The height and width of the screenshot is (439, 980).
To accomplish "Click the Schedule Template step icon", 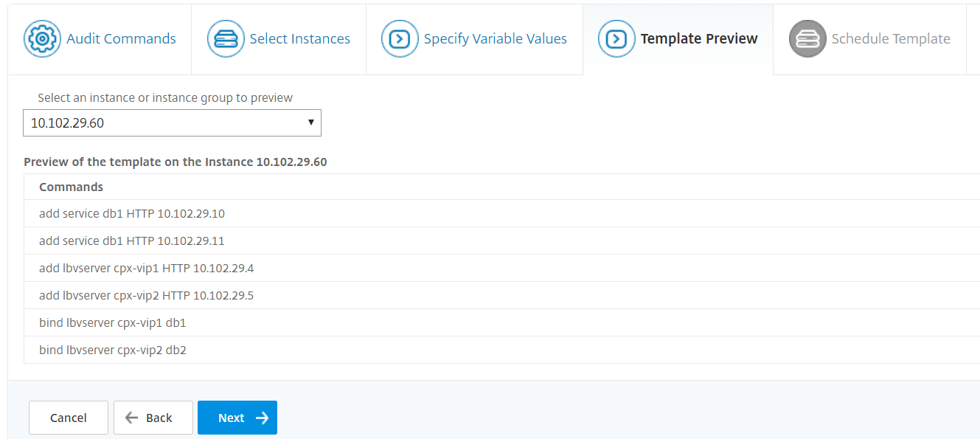I will pyautogui.click(x=807, y=39).
